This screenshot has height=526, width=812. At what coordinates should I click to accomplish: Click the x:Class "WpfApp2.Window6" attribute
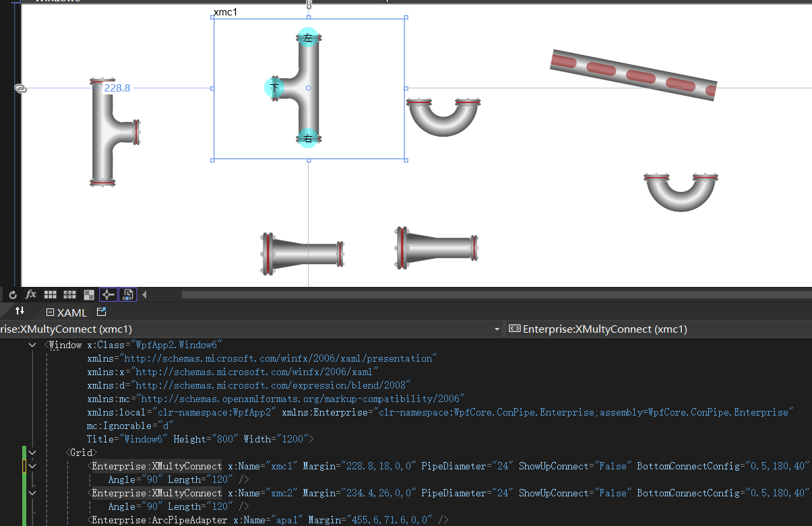click(x=154, y=345)
